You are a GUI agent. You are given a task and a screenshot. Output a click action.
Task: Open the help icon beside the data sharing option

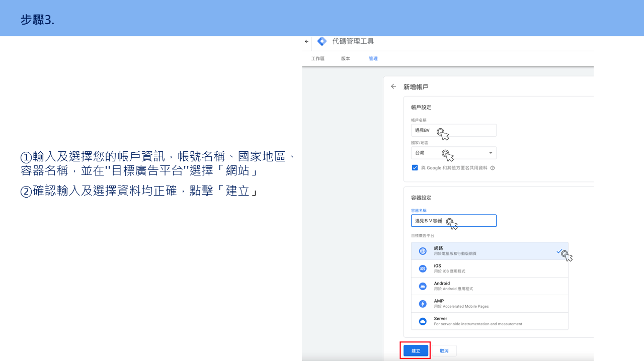(492, 168)
